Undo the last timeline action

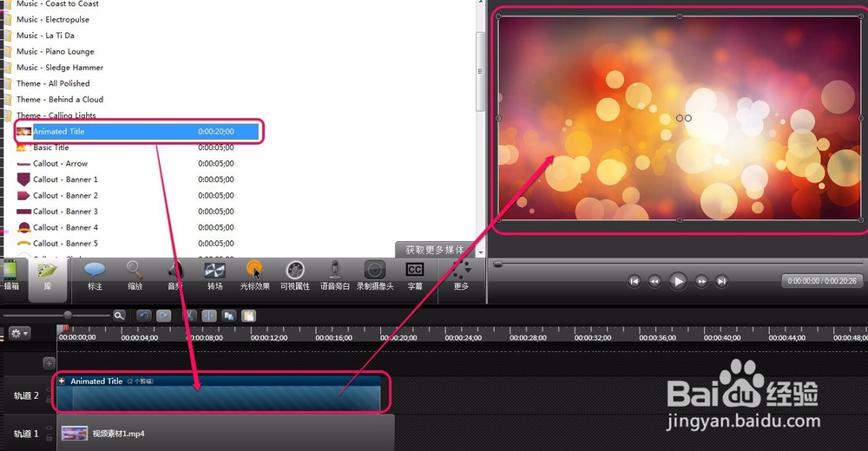tap(143, 316)
